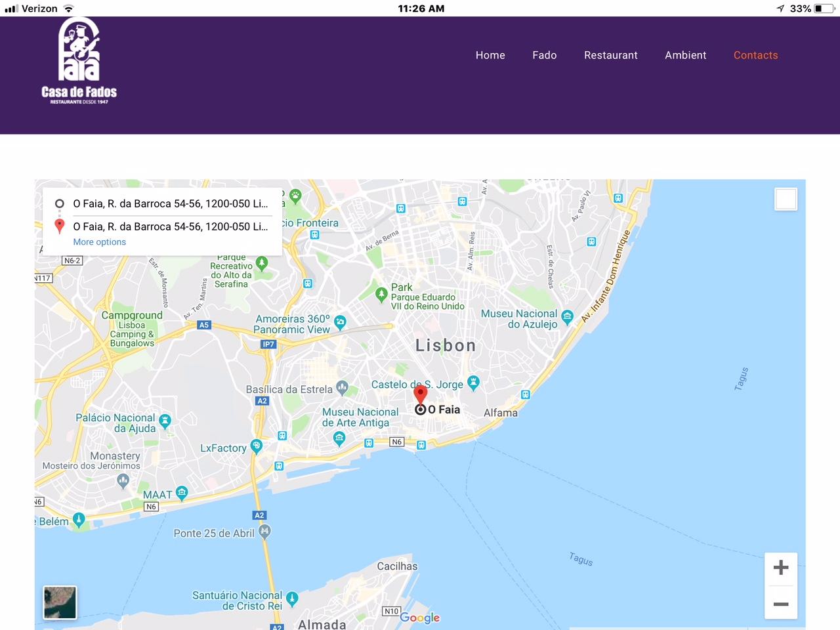
Task: Go to the Restaurant menu item
Action: click(x=610, y=55)
